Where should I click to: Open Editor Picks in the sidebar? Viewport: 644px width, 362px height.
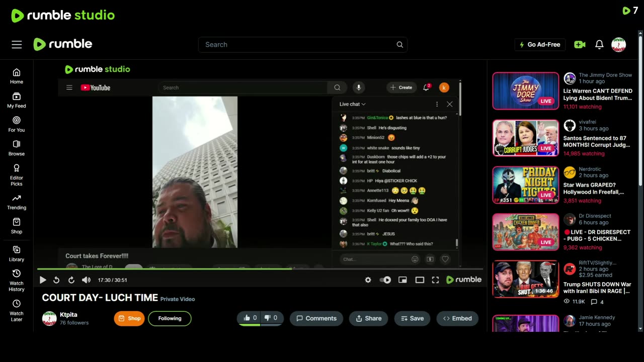pos(17,175)
